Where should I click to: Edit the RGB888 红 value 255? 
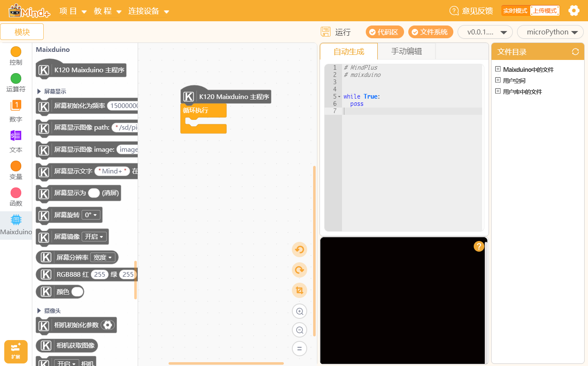click(100, 275)
